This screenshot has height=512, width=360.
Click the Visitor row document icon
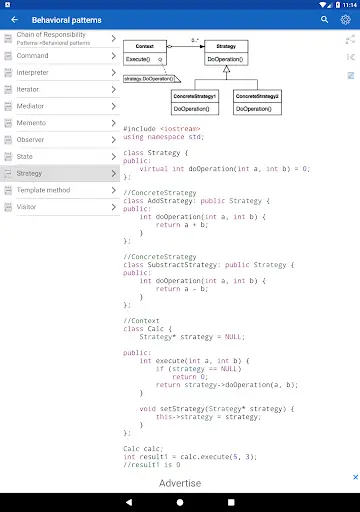point(8,207)
